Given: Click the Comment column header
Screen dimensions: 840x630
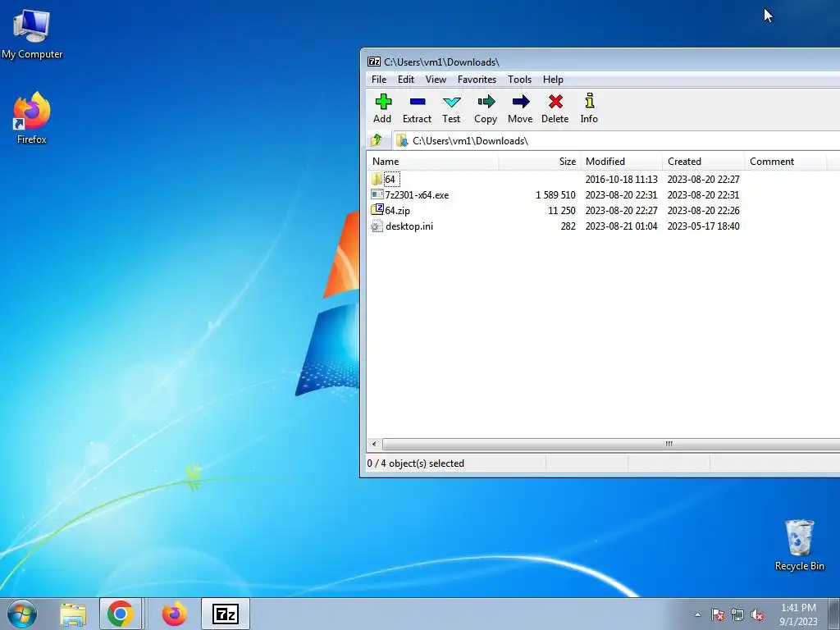Looking at the screenshot, I should click(x=786, y=162).
